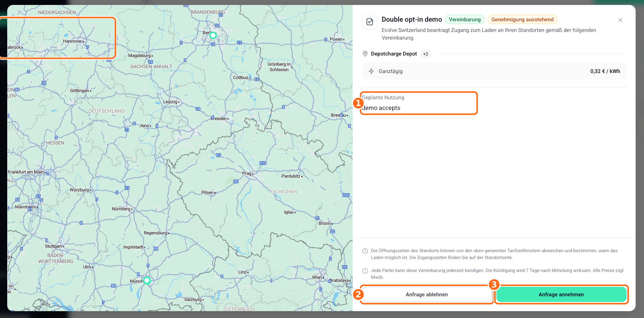Screen dimensions: 644x318
Task: Select the München location marker on the map
Action: (x=147, y=281)
